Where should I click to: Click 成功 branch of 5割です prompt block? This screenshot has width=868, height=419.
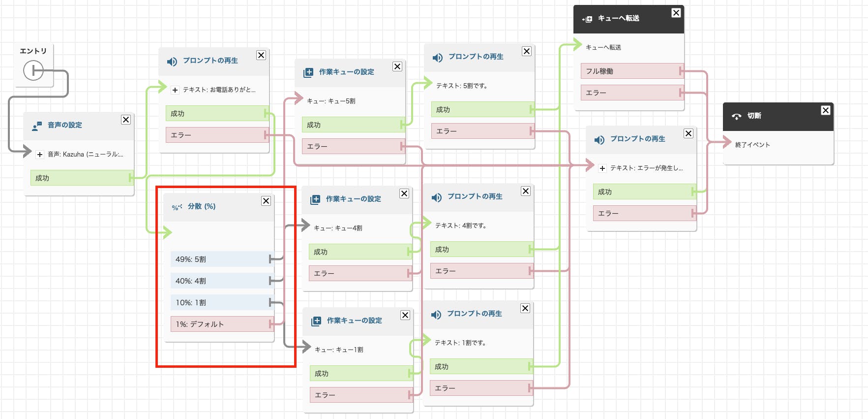[x=483, y=109]
